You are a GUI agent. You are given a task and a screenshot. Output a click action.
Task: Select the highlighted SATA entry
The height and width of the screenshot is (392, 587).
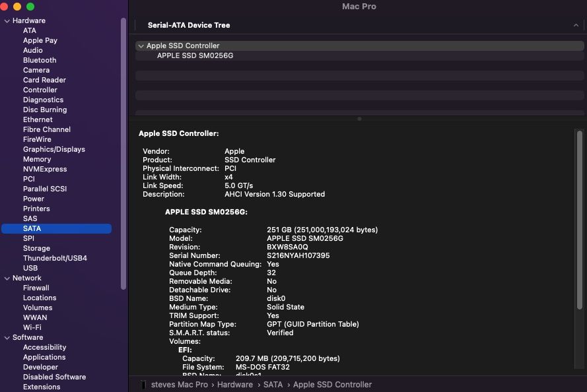[x=57, y=228]
